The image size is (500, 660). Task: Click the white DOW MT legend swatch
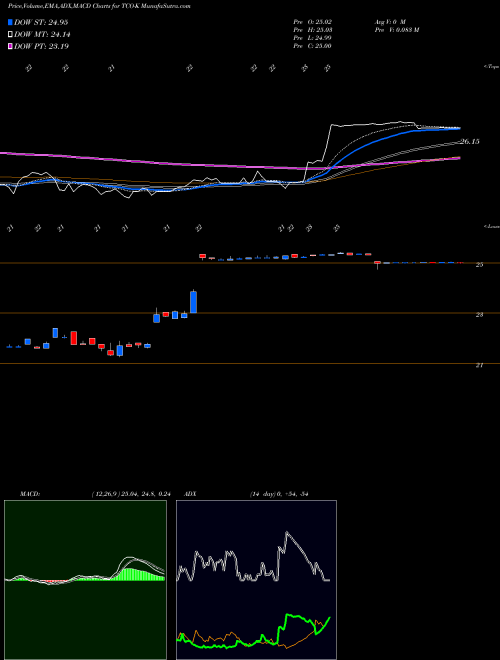10,35
